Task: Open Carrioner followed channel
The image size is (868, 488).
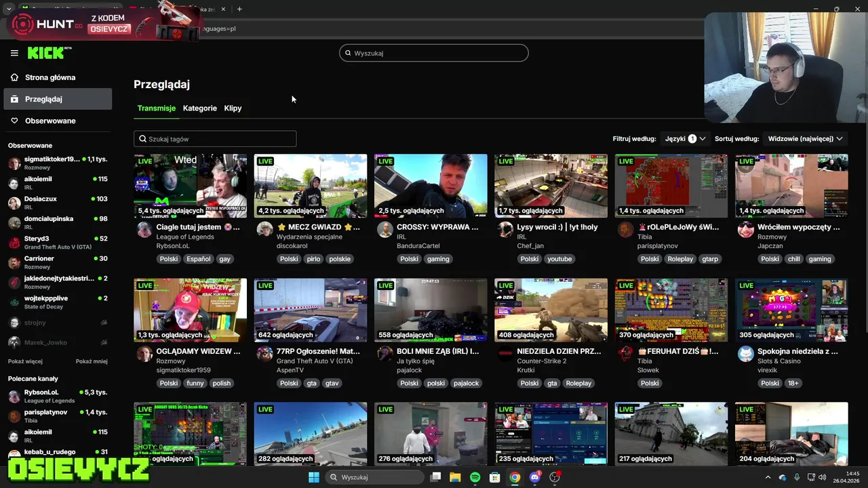Action: click(x=58, y=262)
